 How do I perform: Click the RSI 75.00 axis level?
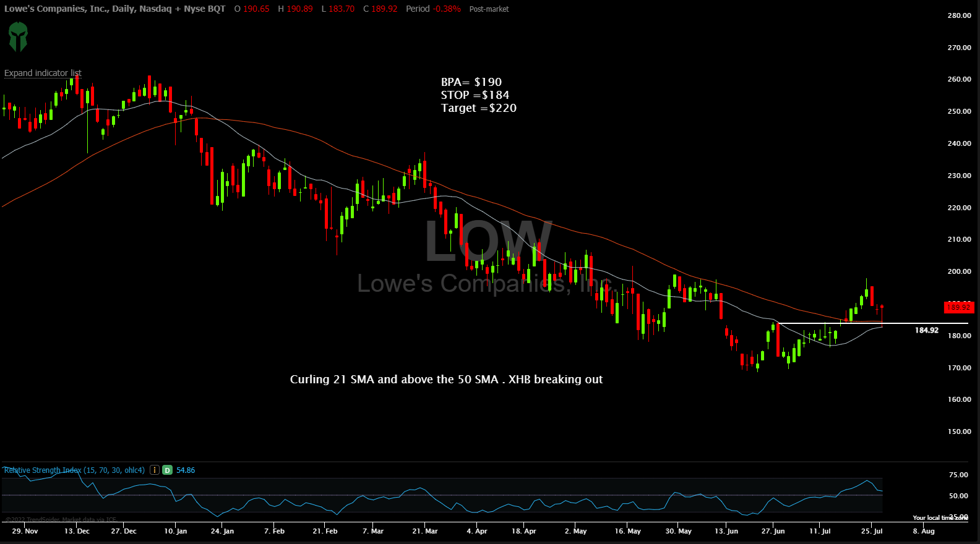[x=958, y=475]
